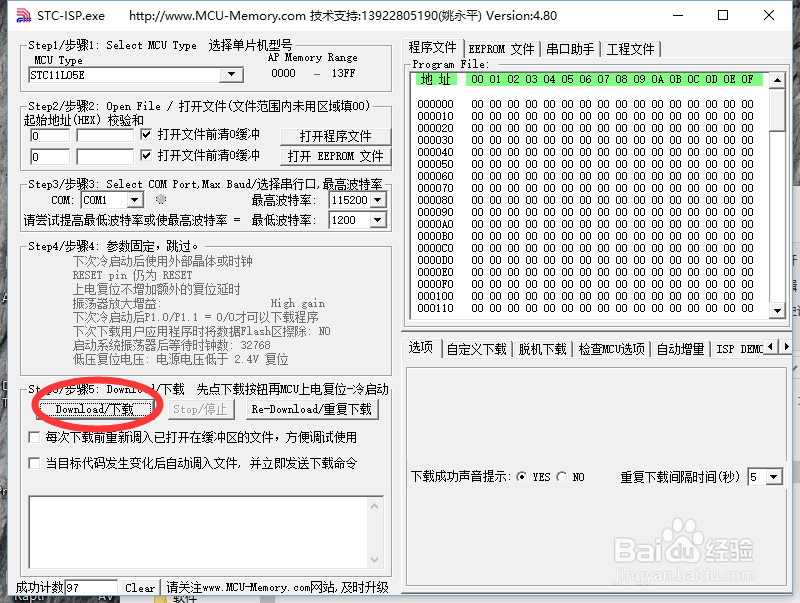
Task: Click the program file start address field
Action: (50, 136)
